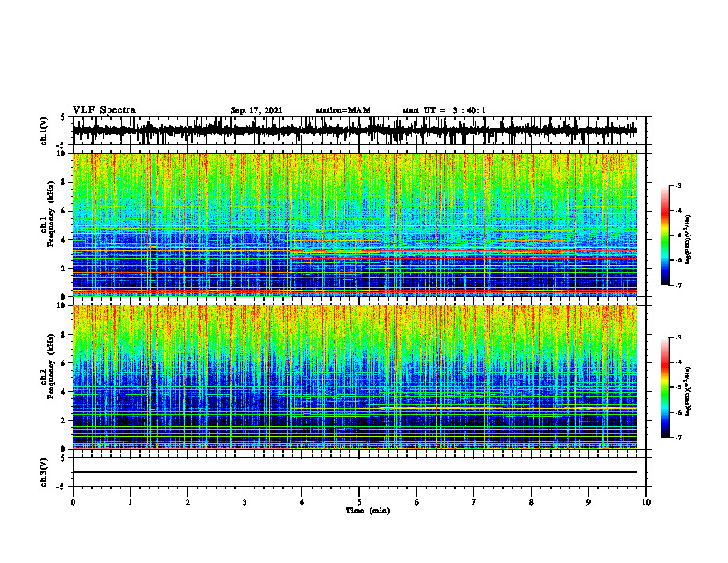Screen dimensions: 728x563
Task: Click time axis tick label "8"
Action: [x=531, y=502]
